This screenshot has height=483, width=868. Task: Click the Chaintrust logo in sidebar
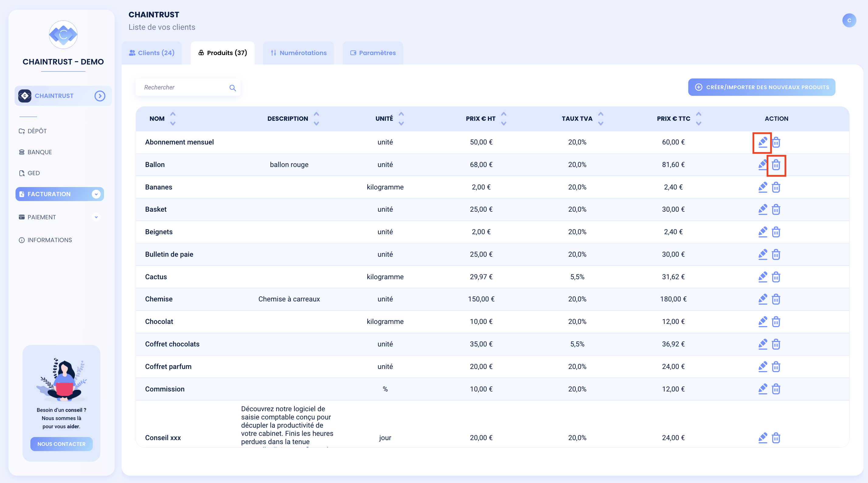(63, 34)
